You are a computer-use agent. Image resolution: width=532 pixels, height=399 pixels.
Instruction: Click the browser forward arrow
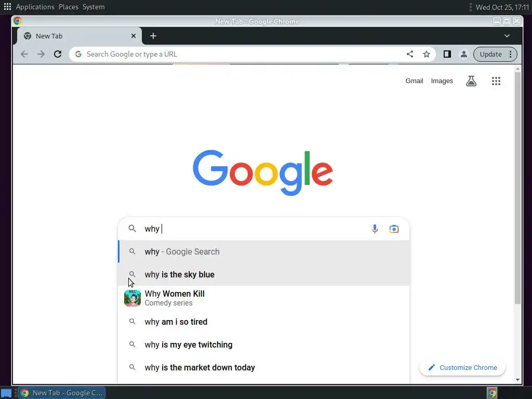click(41, 54)
